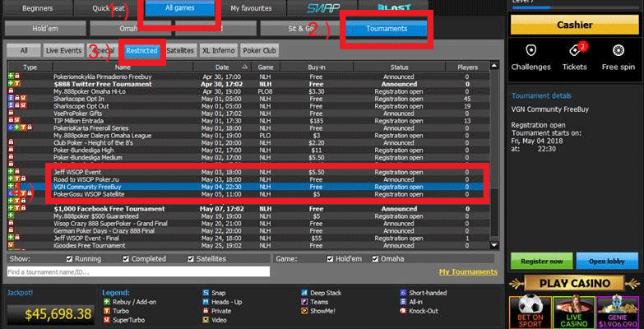The width and height of the screenshot is (644, 329).
Task: Click the Rebuy / Add-on legend icon
Action: (x=107, y=302)
